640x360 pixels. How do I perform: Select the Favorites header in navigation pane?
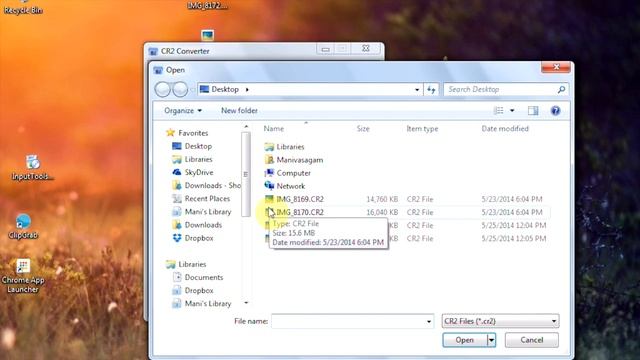pyautogui.click(x=187, y=133)
